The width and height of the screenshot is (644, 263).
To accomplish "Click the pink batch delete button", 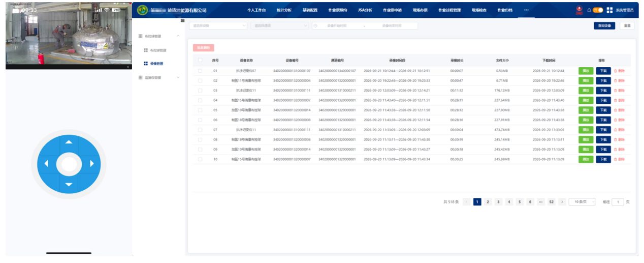I will tap(204, 47).
